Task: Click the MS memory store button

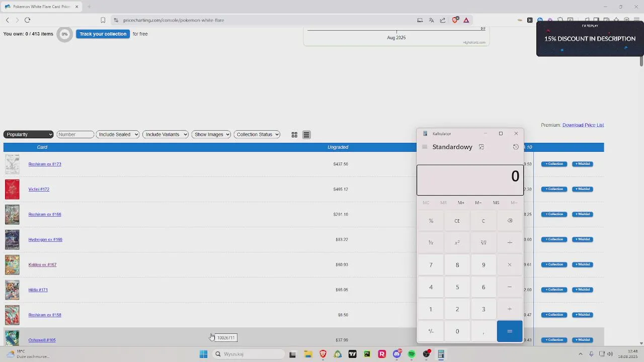Action: click(496, 203)
